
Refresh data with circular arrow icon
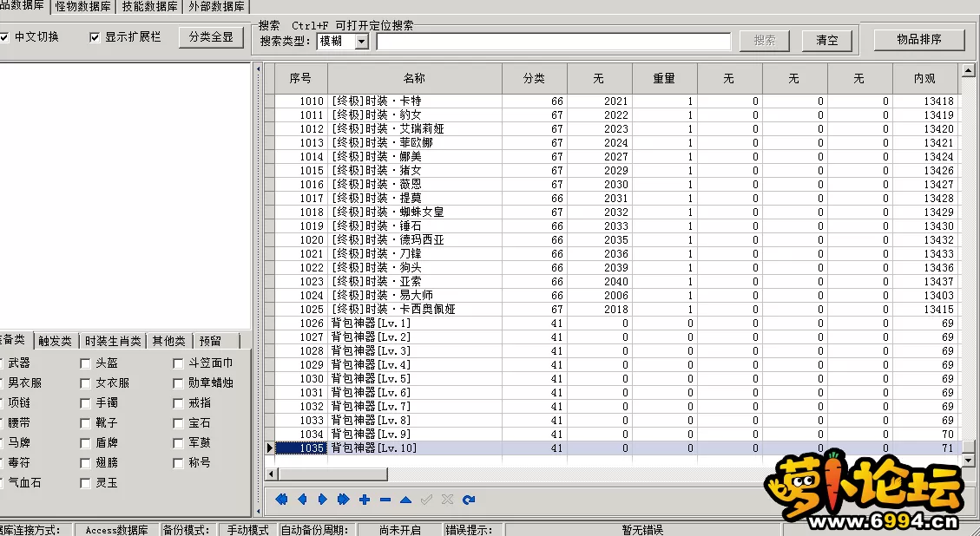(x=469, y=500)
